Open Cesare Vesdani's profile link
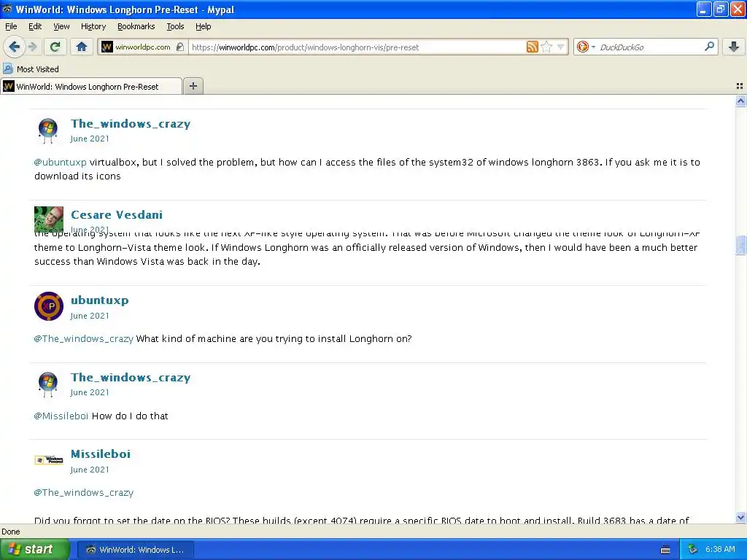 click(x=116, y=215)
